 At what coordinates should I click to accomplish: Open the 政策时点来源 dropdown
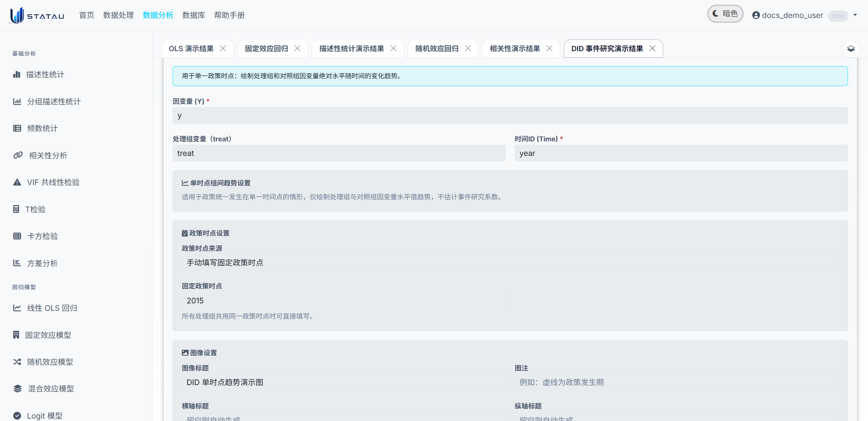click(x=510, y=263)
